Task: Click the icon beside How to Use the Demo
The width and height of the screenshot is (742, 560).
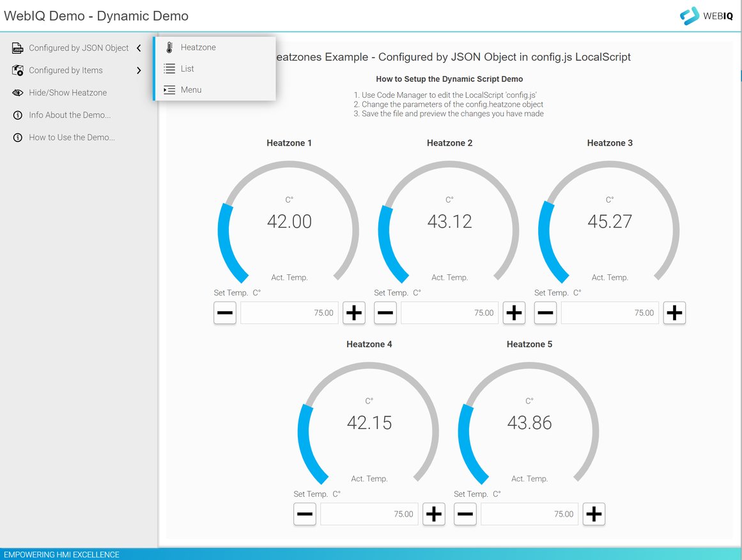Action: [17, 137]
